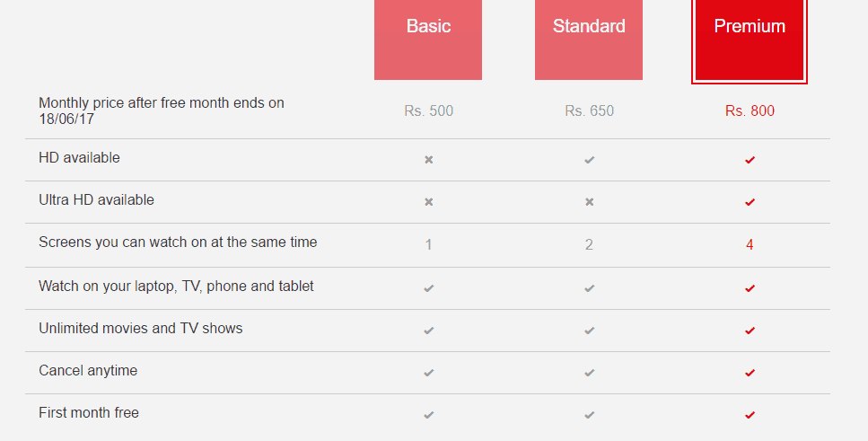This screenshot has width=868, height=441.
Task: Click the Premium Ultra HD red checkmark
Action: click(750, 202)
